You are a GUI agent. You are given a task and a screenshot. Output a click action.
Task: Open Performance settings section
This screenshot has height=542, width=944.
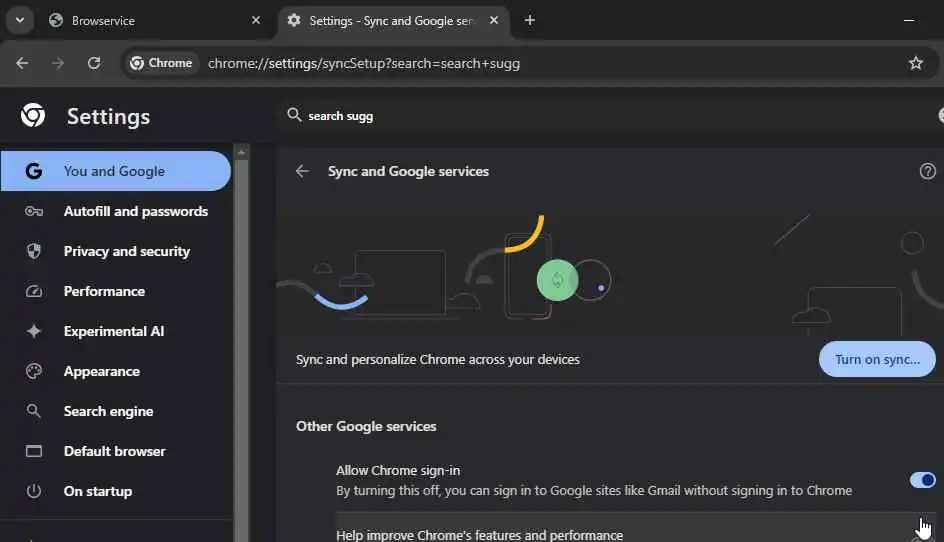pyautogui.click(x=116, y=291)
